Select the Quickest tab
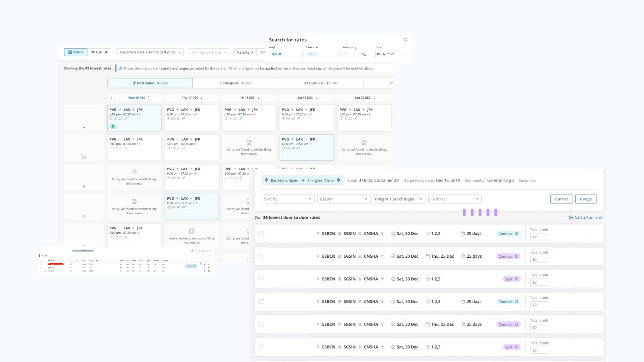 321,83
